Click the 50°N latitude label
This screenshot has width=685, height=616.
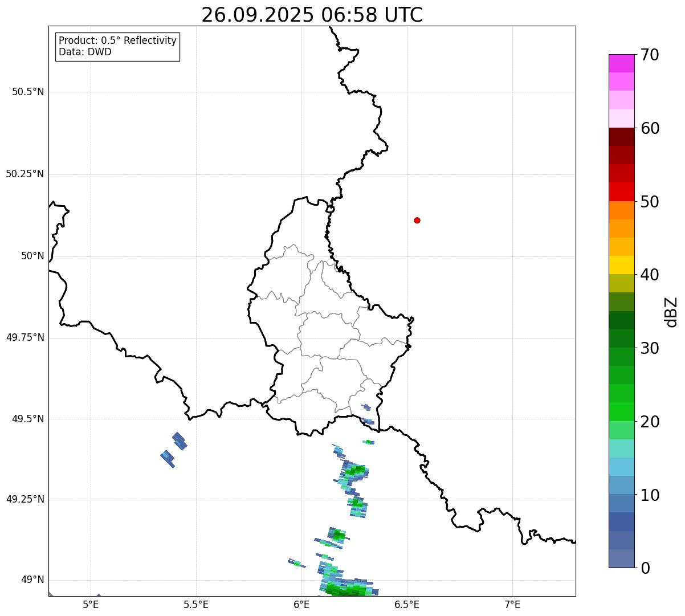point(32,256)
